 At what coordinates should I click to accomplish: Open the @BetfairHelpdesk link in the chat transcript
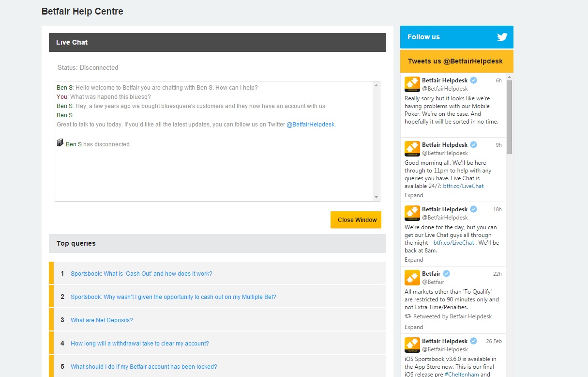tap(311, 125)
